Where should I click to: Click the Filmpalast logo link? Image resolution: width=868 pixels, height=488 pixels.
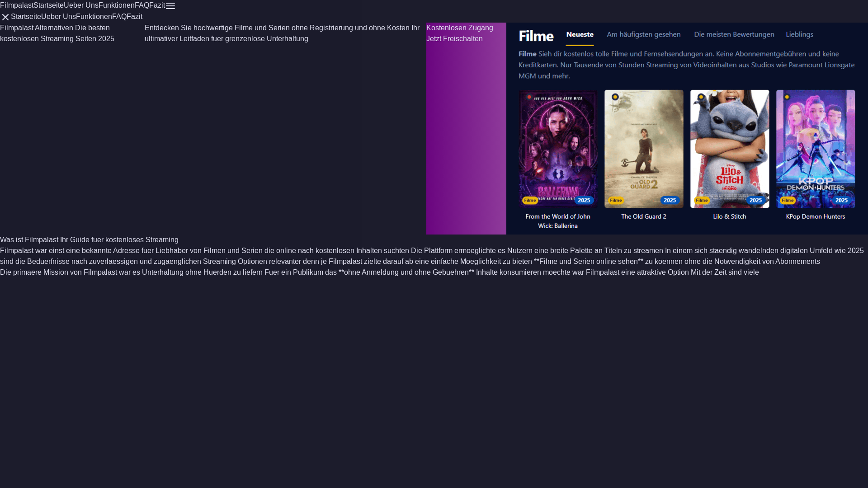coord(17,5)
